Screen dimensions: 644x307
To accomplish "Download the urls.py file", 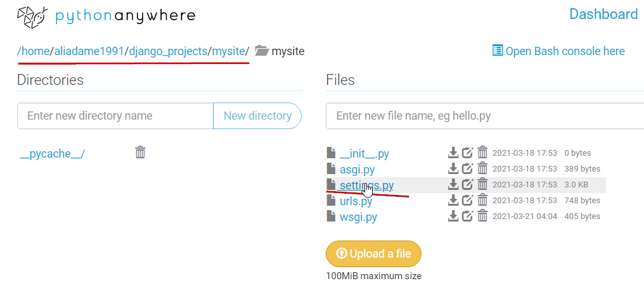I will tap(453, 200).
